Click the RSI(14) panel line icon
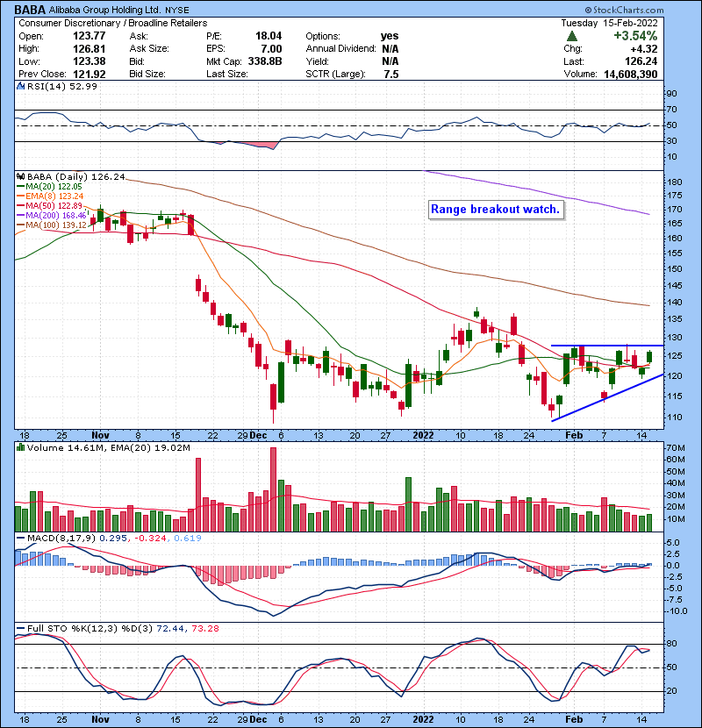Image resolution: width=702 pixels, height=728 pixels. click(20, 86)
